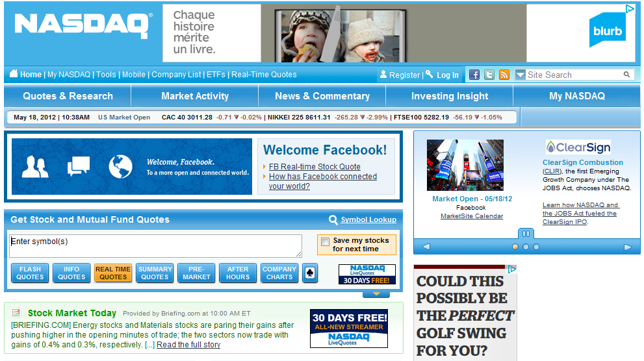Open Real-Time Quotes top link

pyautogui.click(x=264, y=75)
